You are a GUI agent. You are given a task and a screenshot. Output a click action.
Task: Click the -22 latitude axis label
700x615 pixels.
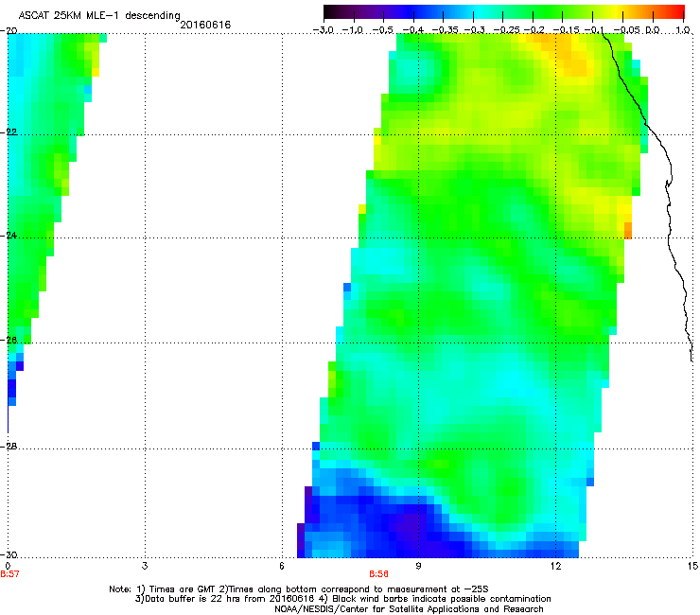pos(9,132)
